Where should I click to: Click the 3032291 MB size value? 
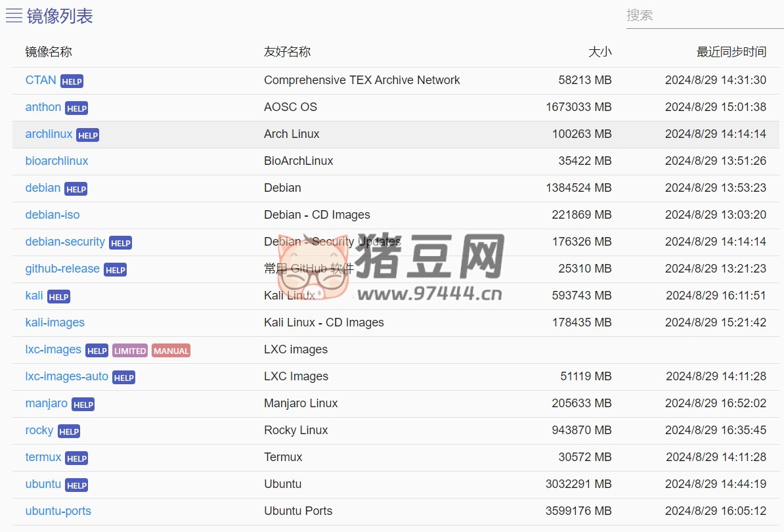pyautogui.click(x=578, y=485)
